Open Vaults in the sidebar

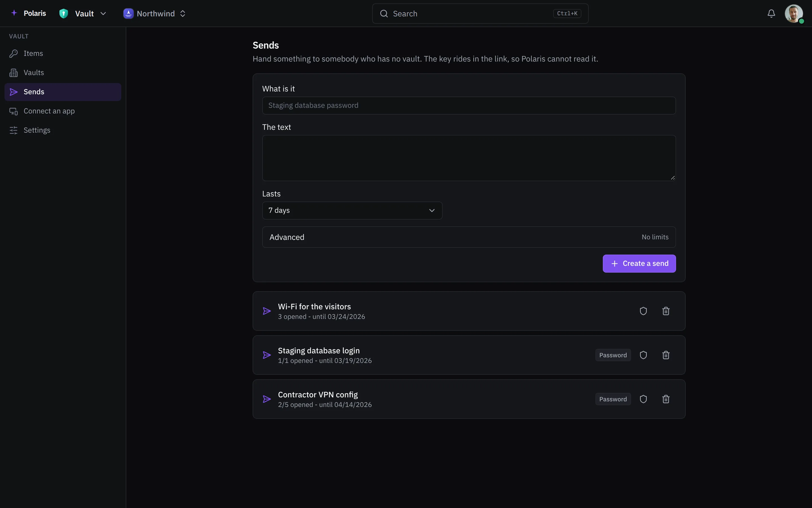tap(63, 73)
